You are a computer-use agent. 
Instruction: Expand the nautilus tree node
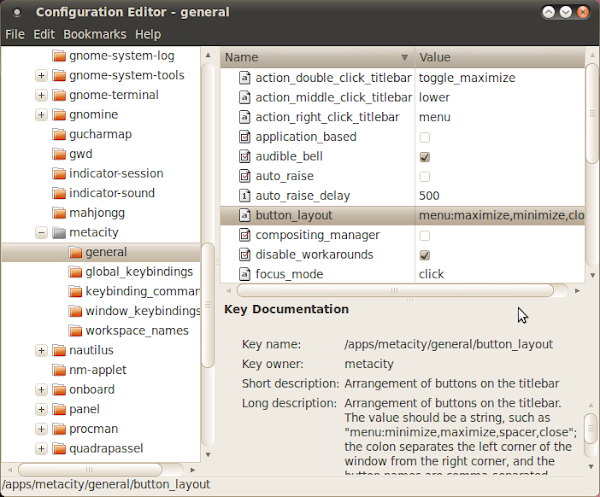[41, 350]
